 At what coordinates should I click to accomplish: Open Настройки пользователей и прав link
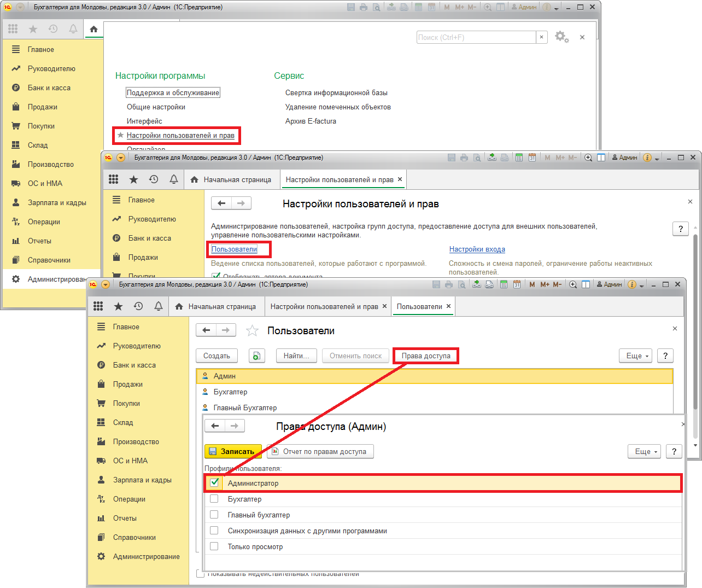point(180,135)
